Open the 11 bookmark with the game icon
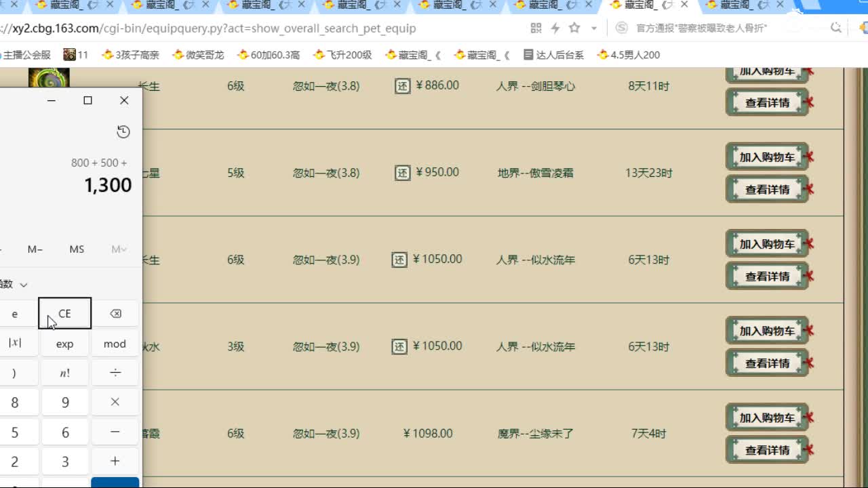The width and height of the screenshot is (868, 488). (76, 55)
